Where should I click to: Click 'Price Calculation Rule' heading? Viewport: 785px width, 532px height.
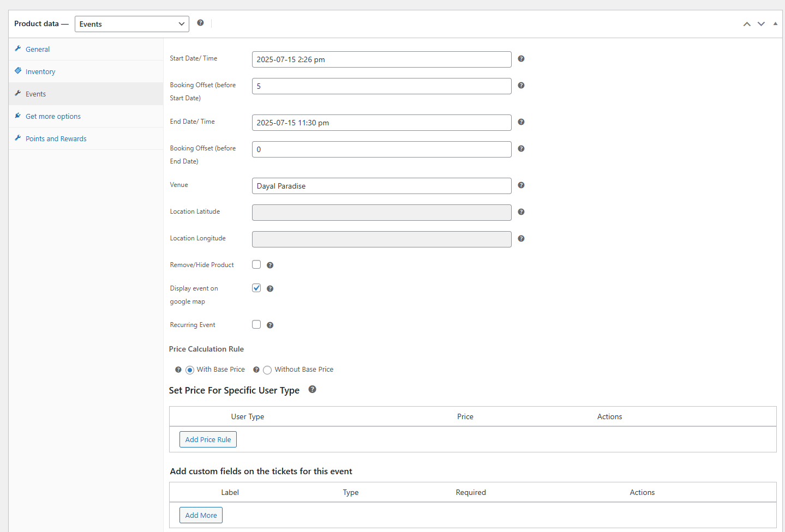[206, 349]
